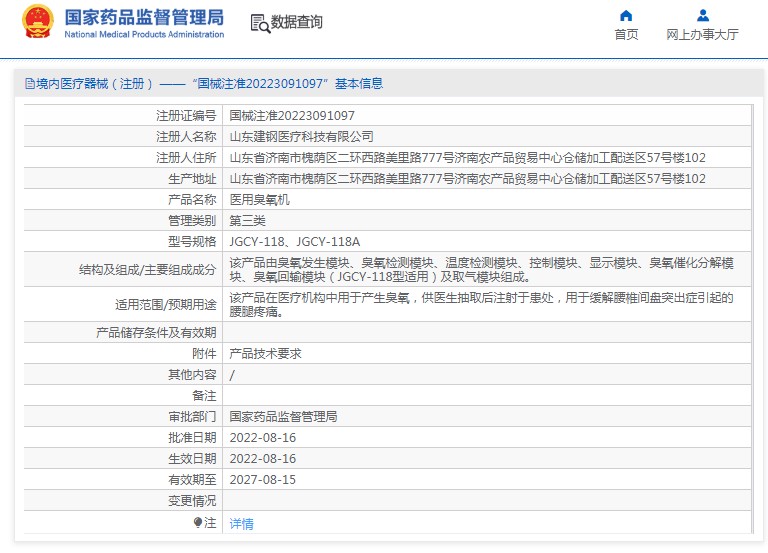Viewport: 768px width, 553px height.
Task: Select 山东建钢医疗科技有限公司 registrant name
Action: [301, 137]
